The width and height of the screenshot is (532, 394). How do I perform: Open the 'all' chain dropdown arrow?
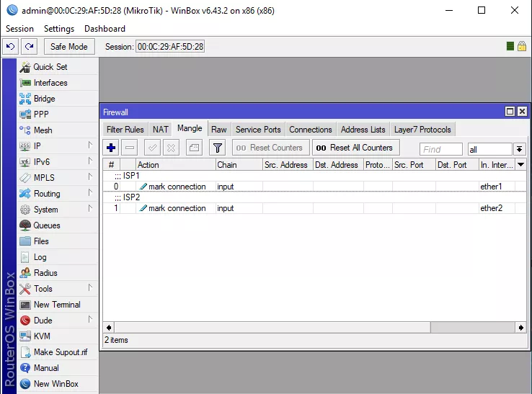(x=519, y=149)
